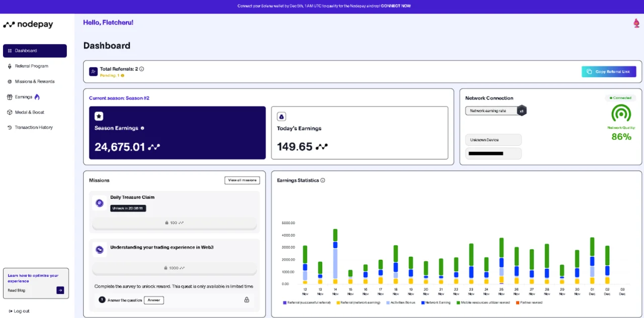Click the 86% network quality value
This screenshot has height=318, width=644.
[621, 137]
